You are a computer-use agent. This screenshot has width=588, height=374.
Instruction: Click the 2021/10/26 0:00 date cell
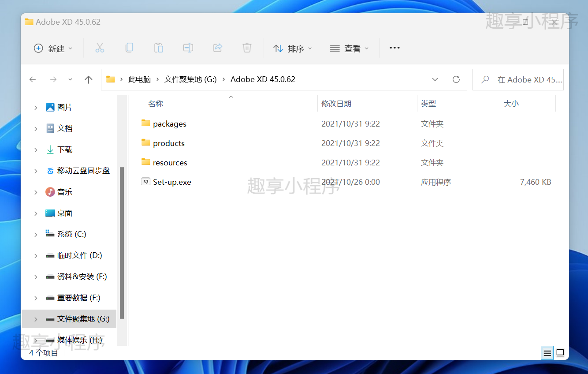click(350, 182)
